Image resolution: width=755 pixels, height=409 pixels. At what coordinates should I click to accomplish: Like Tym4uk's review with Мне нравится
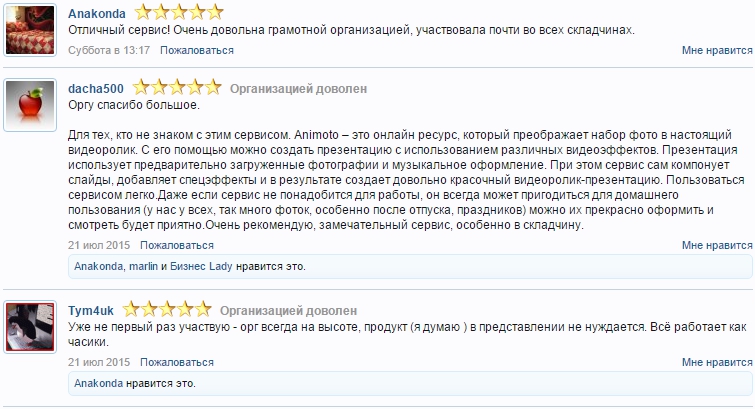(716, 361)
